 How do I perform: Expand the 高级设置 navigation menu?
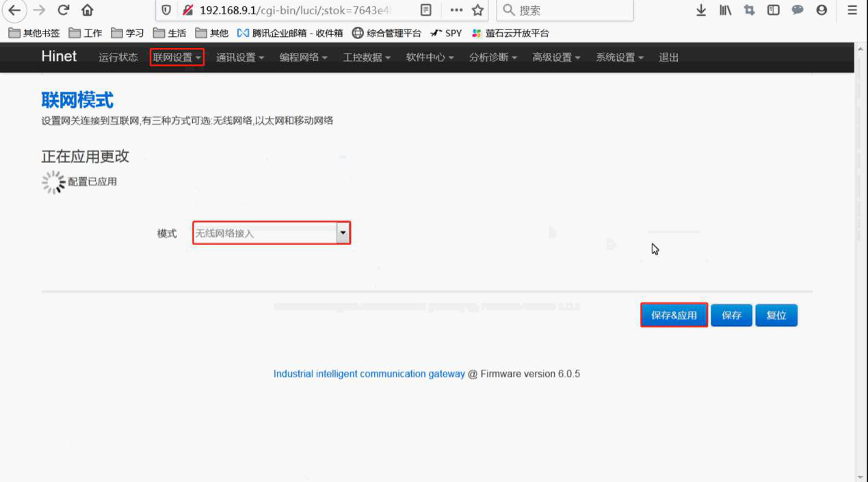[556, 58]
